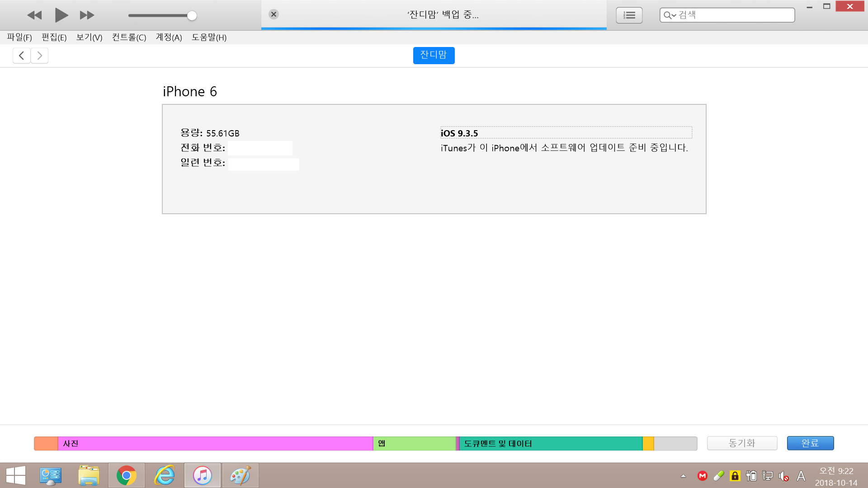Click the 완료 done button
The height and width of the screenshot is (488, 868).
pos(810,443)
